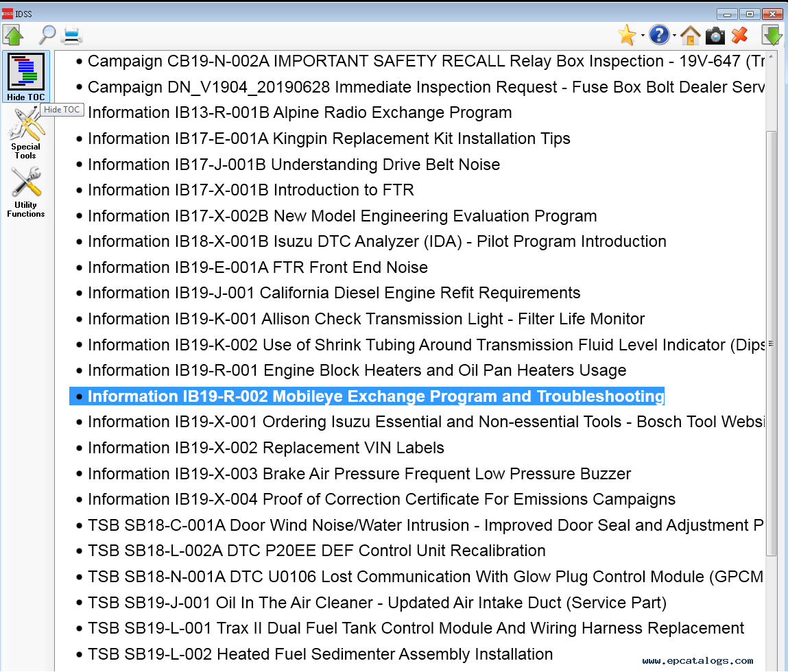Image resolution: width=788 pixels, height=672 pixels.
Task: Open IB19-K-001 Allison Check Transmission Light
Action: click(366, 319)
